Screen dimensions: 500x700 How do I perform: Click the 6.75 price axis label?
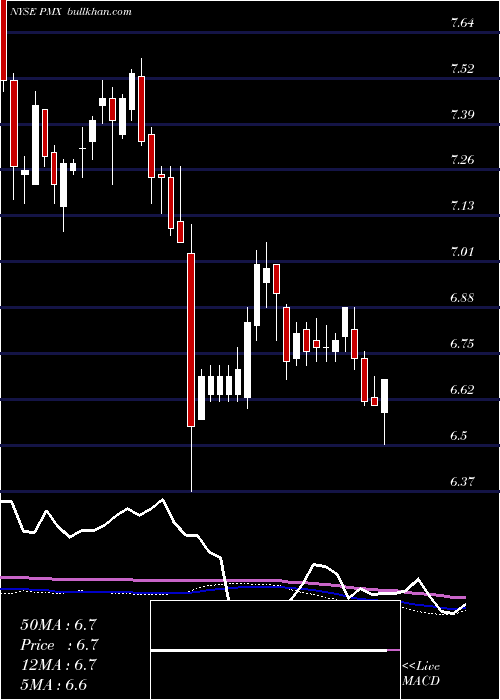coord(462,344)
